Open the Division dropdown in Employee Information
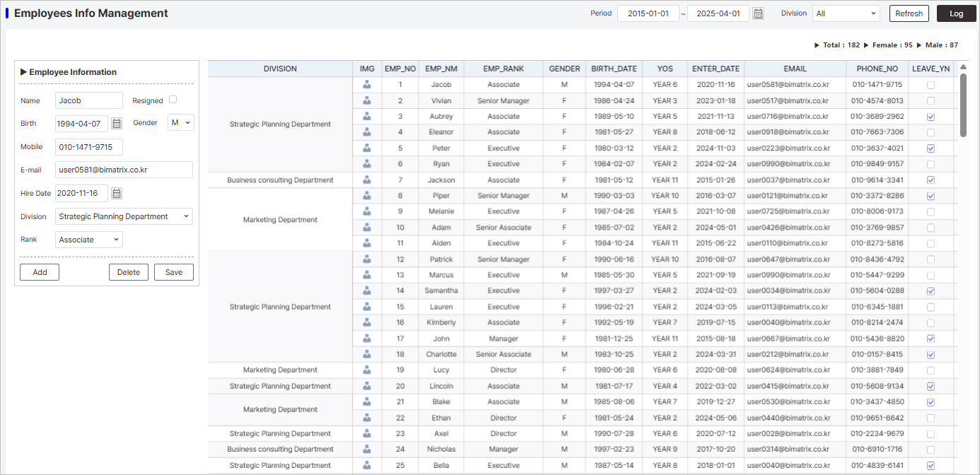The width and height of the screenshot is (980, 475). 124,216
